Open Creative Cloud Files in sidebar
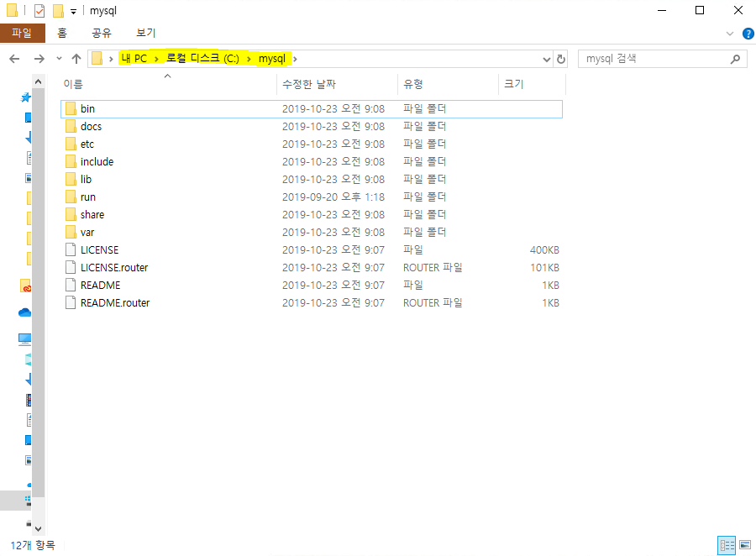This screenshot has width=756, height=556. pyautogui.click(x=25, y=286)
